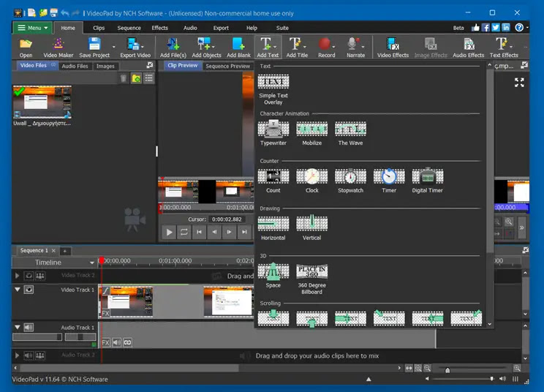Click the Add Title toolbar icon
Viewport: 544px width, 392px height.
(x=297, y=48)
